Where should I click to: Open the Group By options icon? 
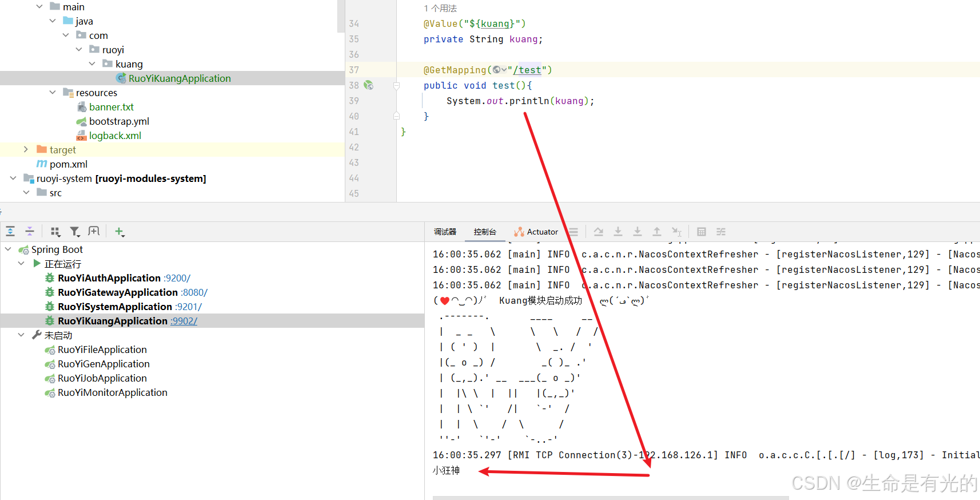click(55, 231)
